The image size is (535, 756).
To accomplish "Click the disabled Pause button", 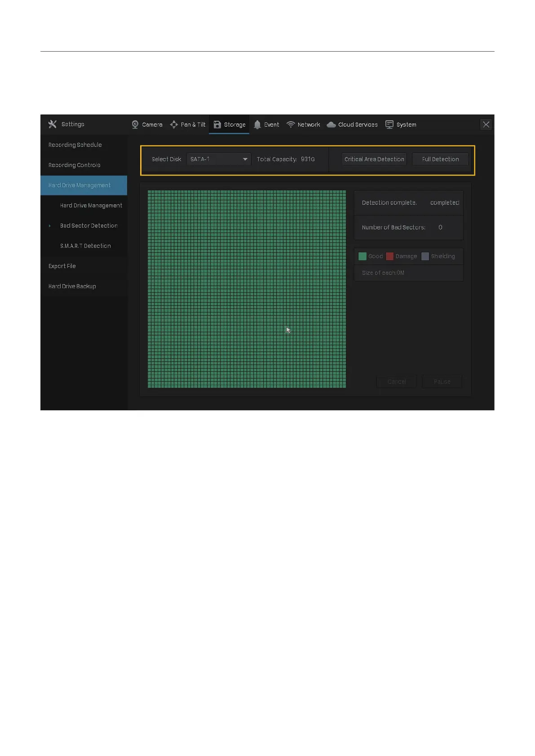I will tap(442, 382).
